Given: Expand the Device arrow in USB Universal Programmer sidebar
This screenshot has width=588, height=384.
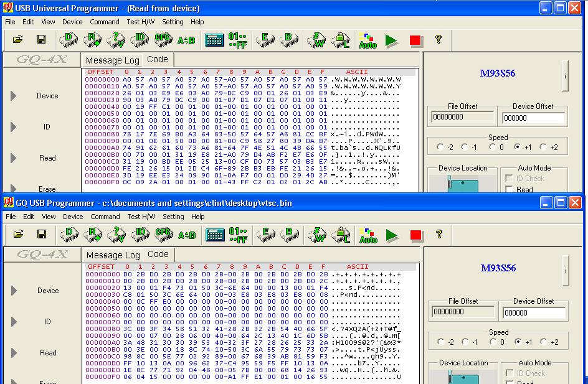Looking at the screenshot, I should [x=14, y=96].
